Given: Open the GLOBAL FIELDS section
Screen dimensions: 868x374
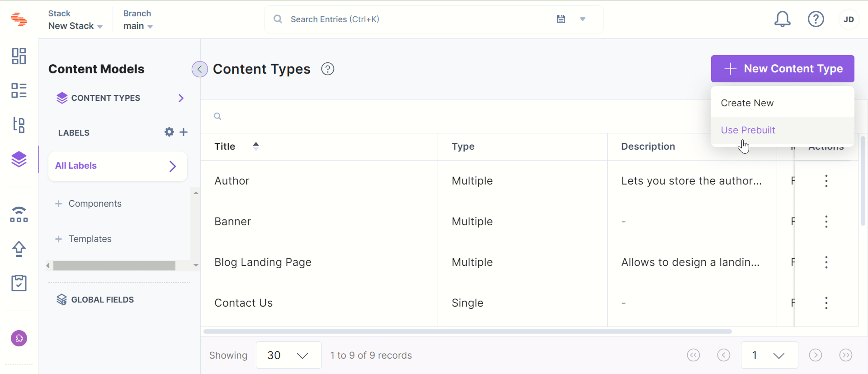Looking at the screenshot, I should point(95,300).
